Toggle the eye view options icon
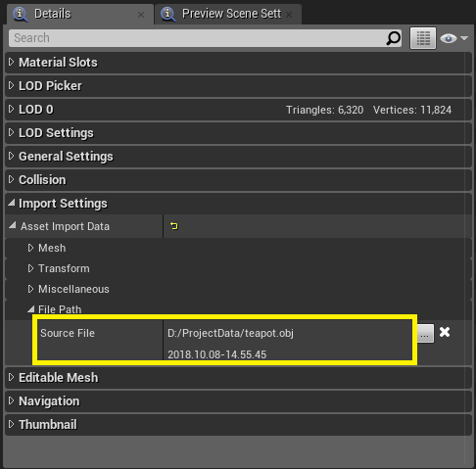476x469 pixels. click(448, 38)
